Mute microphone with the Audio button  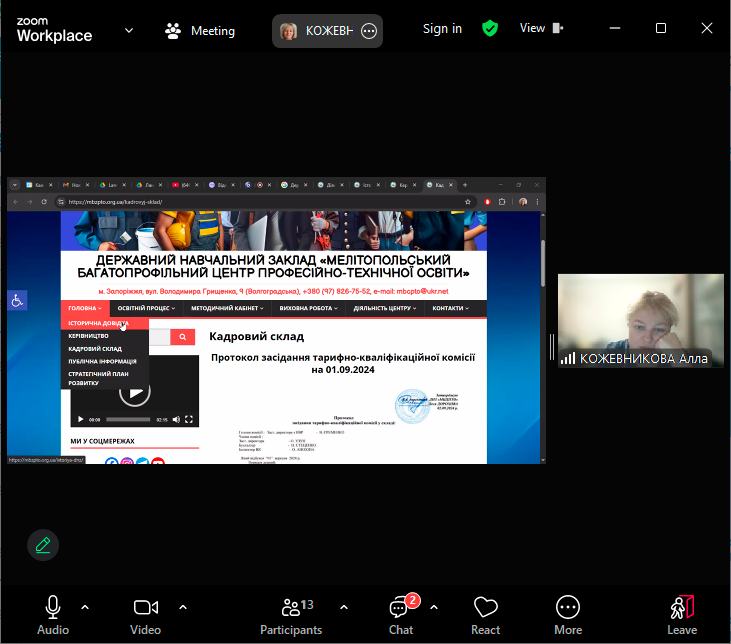point(53,615)
